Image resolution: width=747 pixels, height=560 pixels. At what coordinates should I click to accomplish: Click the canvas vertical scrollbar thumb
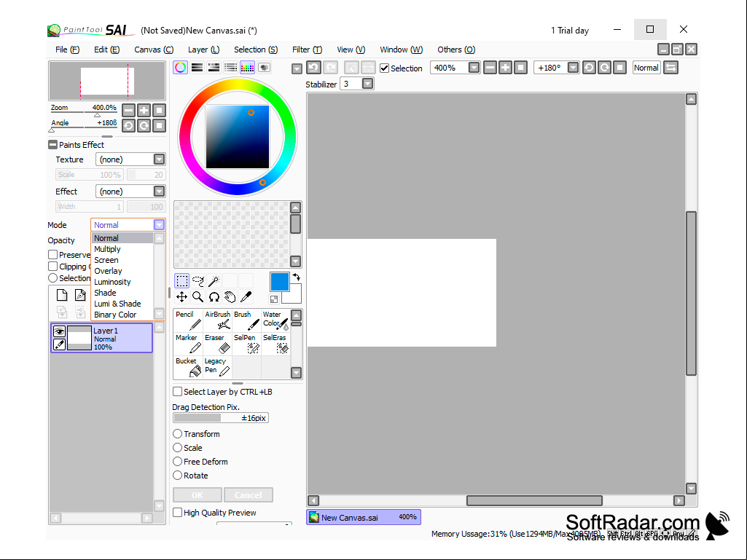coord(691,293)
